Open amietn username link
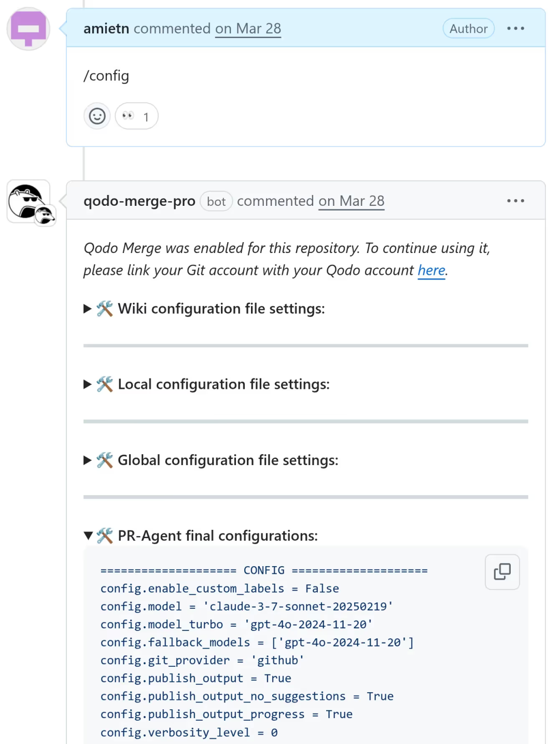Viewport: 560px width, 744px height. coord(106,29)
